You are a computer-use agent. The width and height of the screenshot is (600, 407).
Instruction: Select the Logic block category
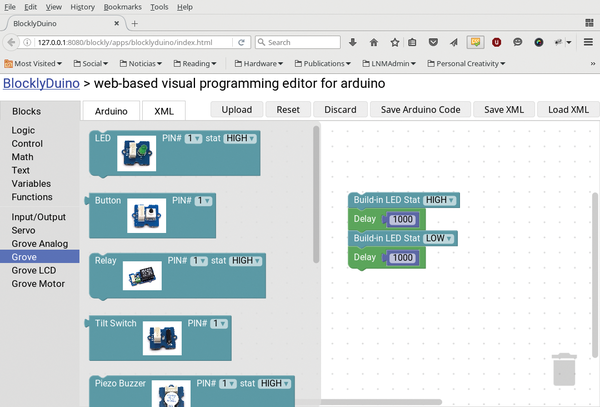click(23, 130)
